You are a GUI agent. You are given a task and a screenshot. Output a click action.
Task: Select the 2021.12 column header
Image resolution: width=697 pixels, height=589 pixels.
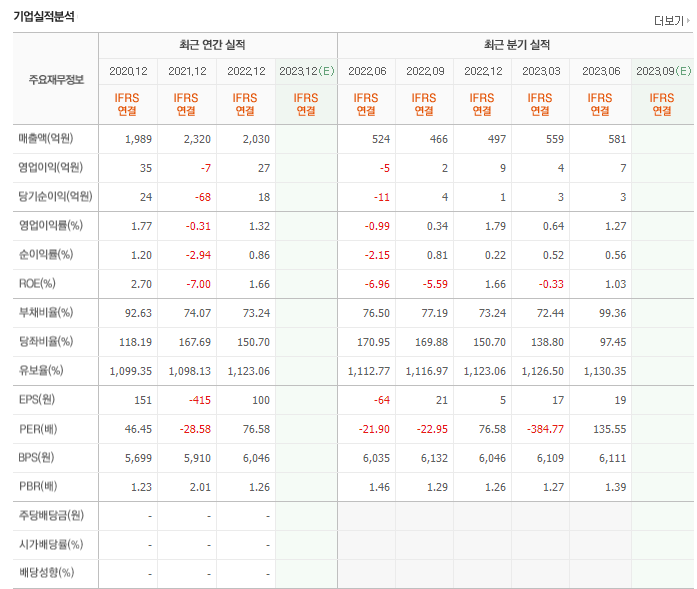click(x=187, y=71)
